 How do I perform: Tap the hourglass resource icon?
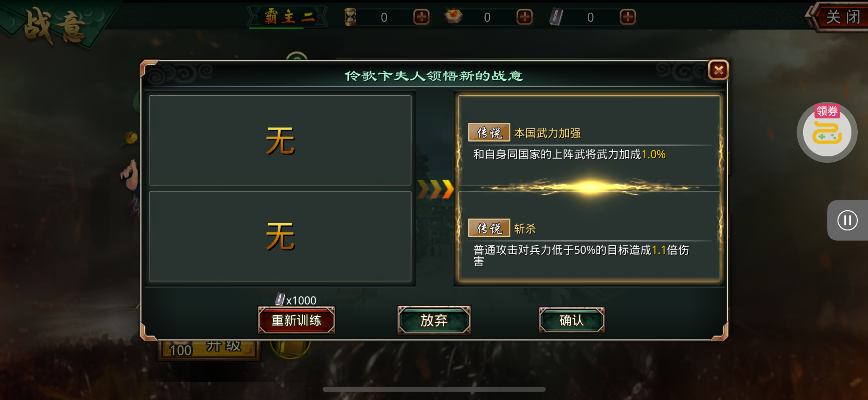[350, 17]
